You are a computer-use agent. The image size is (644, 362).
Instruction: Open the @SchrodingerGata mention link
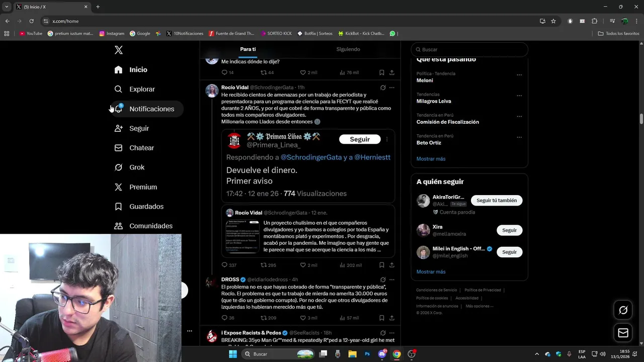(310, 157)
